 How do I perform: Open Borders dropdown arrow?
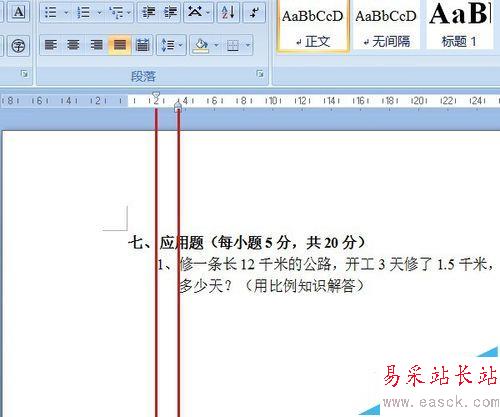pyautogui.click(x=248, y=45)
